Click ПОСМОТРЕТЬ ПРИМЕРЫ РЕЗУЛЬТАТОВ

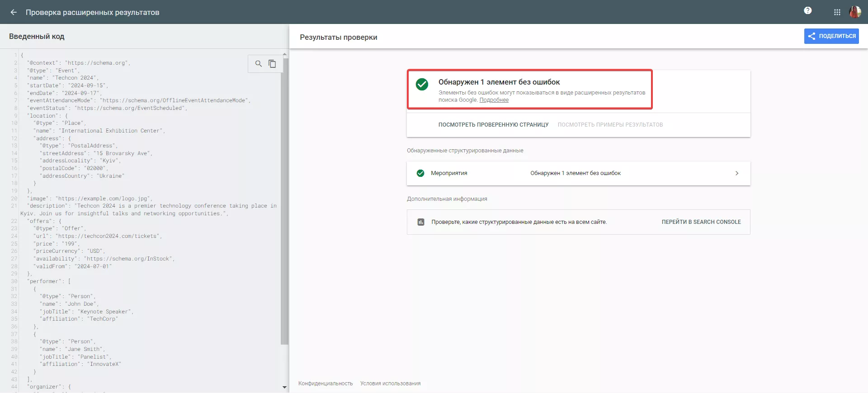coord(610,125)
